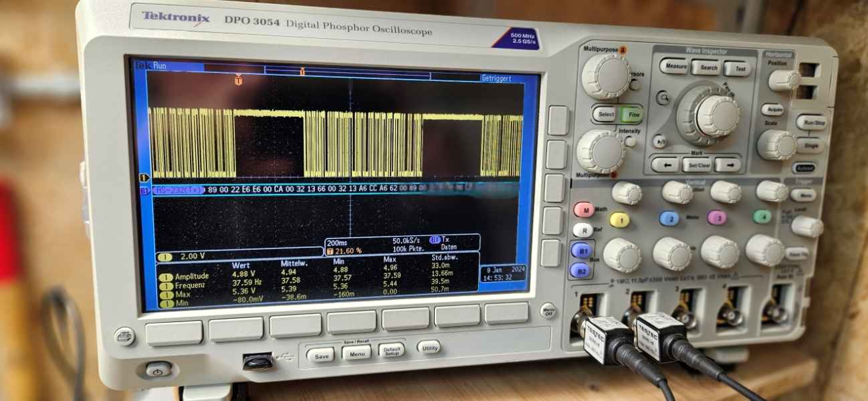Select the B1 bus button
Viewport: 868px width, 401px height.
[580, 251]
